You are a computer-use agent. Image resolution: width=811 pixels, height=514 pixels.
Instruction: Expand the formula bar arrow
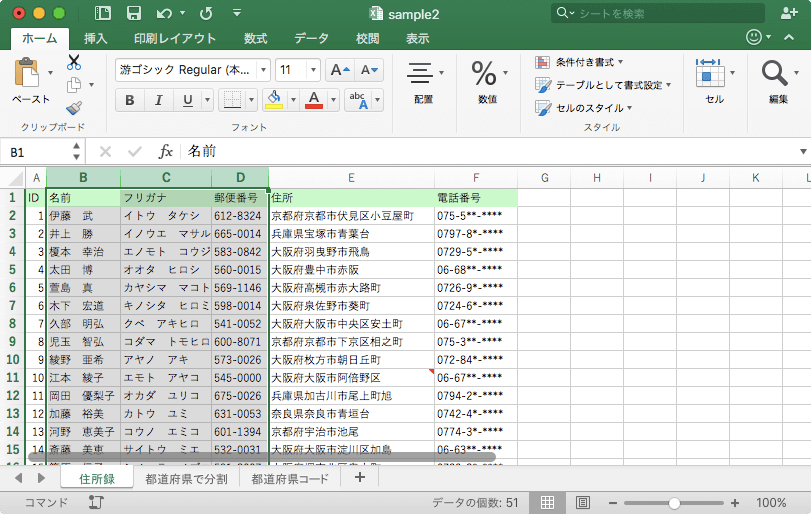coord(803,152)
